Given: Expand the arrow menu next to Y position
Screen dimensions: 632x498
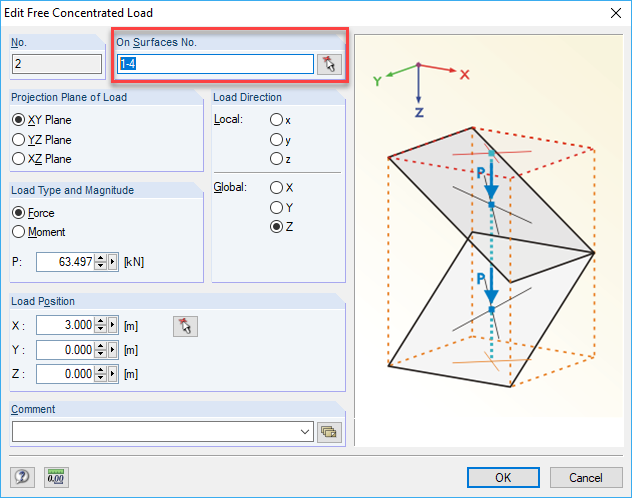Looking at the screenshot, I should 113,350.
